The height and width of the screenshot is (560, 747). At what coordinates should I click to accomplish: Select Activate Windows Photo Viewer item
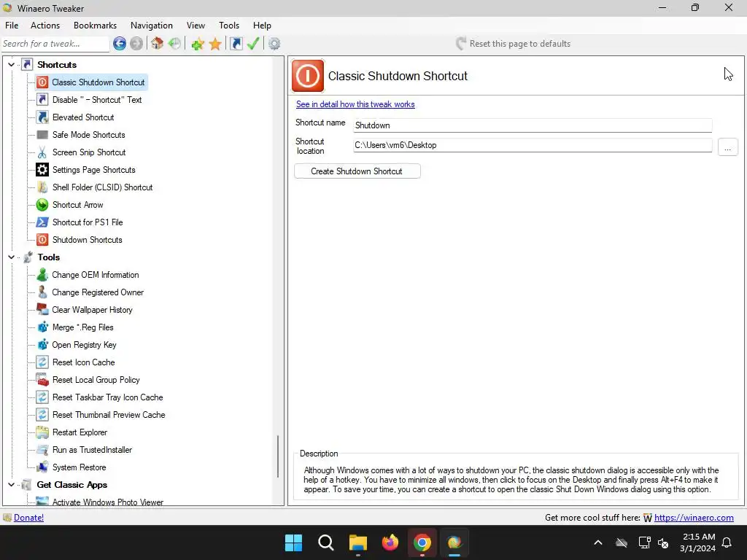click(x=108, y=502)
